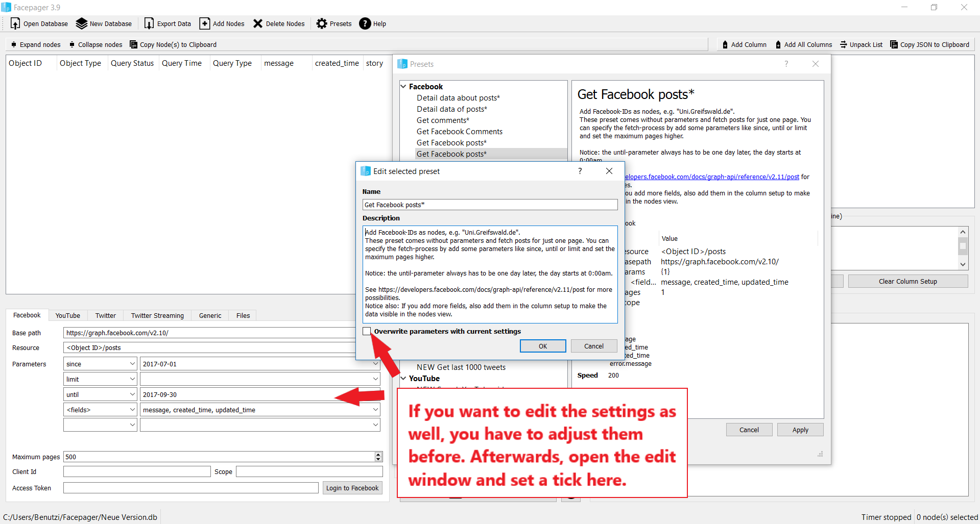
Task: Click the Client Id input field
Action: (137, 471)
